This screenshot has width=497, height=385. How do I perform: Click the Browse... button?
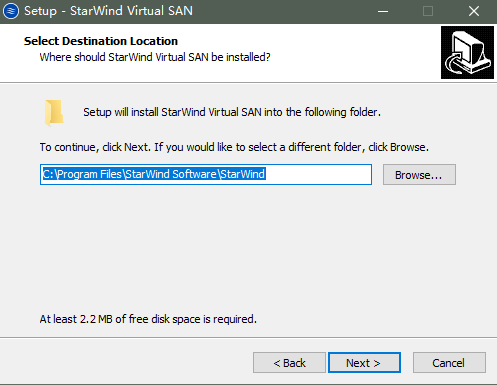click(x=419, y=175)
